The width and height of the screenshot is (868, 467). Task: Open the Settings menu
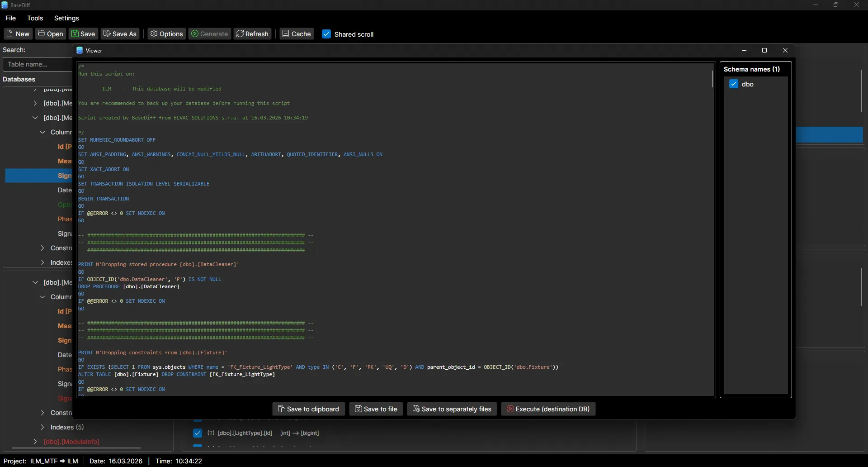pyautogui.click(x=67, y=18)
